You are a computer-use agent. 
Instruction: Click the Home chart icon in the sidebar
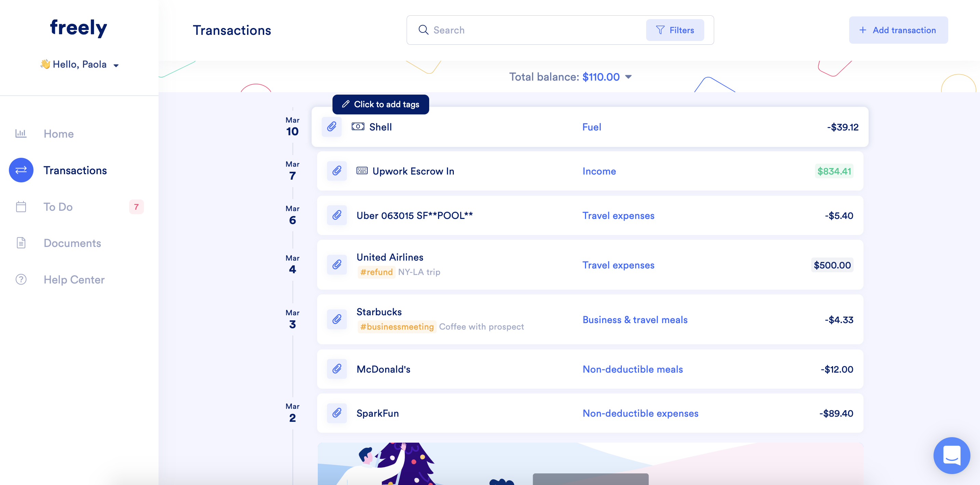[21, 134]
